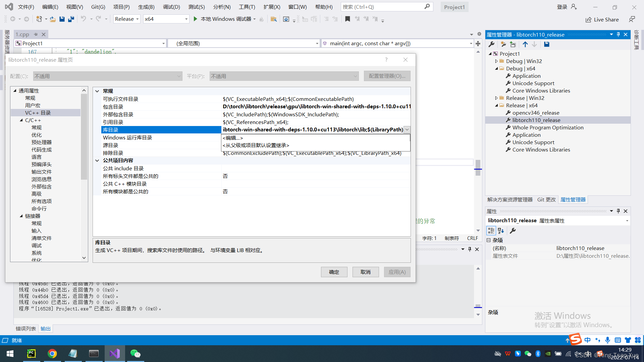This screenshot has height=362, width=644.
Task: Click the blue move-up arrow in Property Manager
Action: 525,44
